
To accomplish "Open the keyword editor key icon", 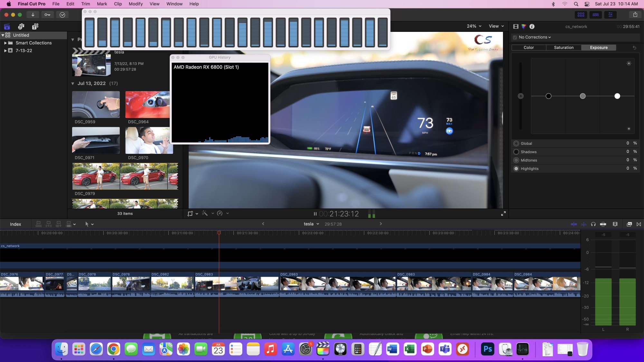I will 47,14.
